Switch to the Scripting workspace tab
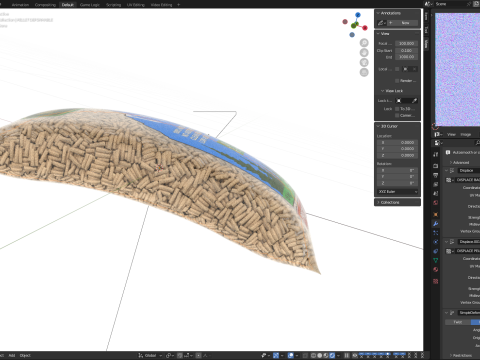This screenshot has width=480, height=360. tap(113, 5)
